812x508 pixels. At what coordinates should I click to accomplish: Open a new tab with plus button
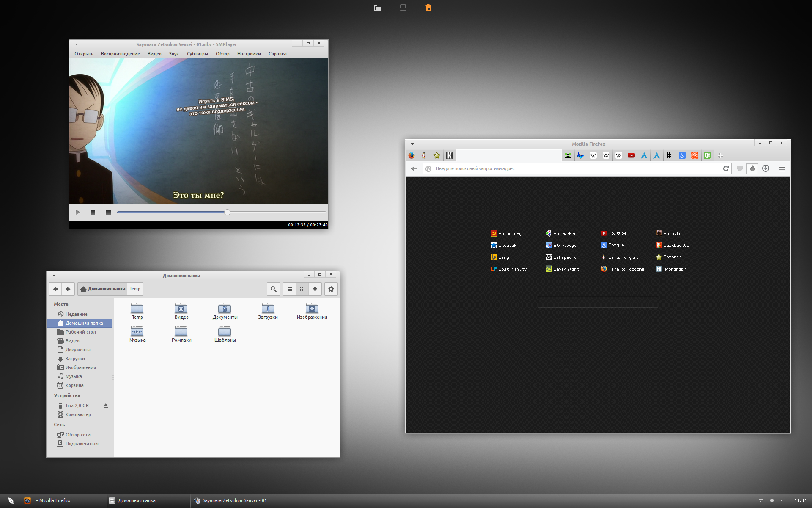721,155
